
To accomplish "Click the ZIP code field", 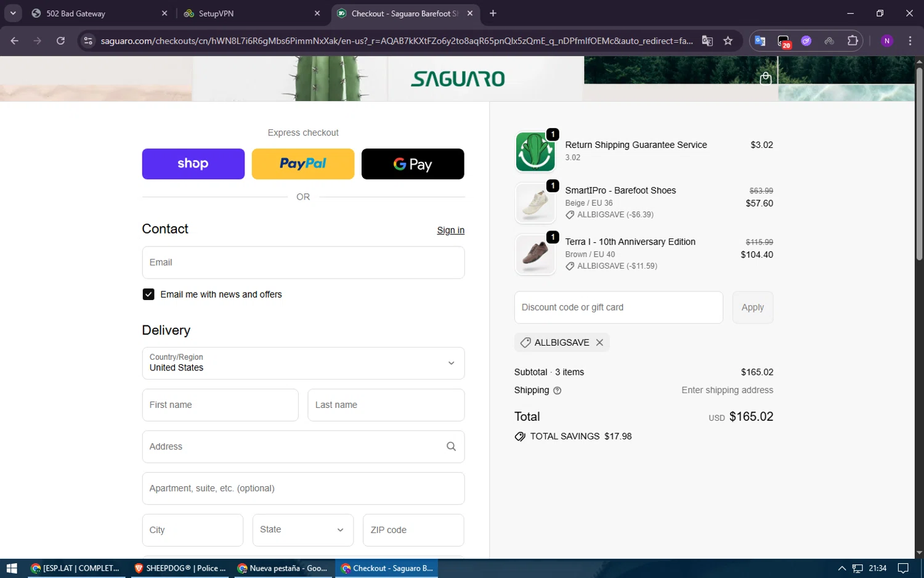I will pyautogui.click(x=413, y=530).
